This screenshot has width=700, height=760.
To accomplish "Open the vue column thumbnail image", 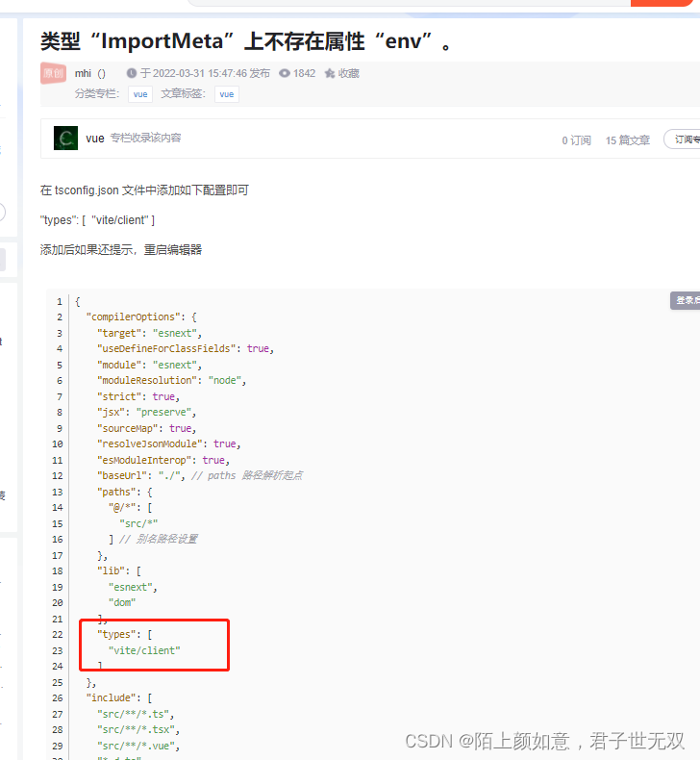I will (66, 139).
